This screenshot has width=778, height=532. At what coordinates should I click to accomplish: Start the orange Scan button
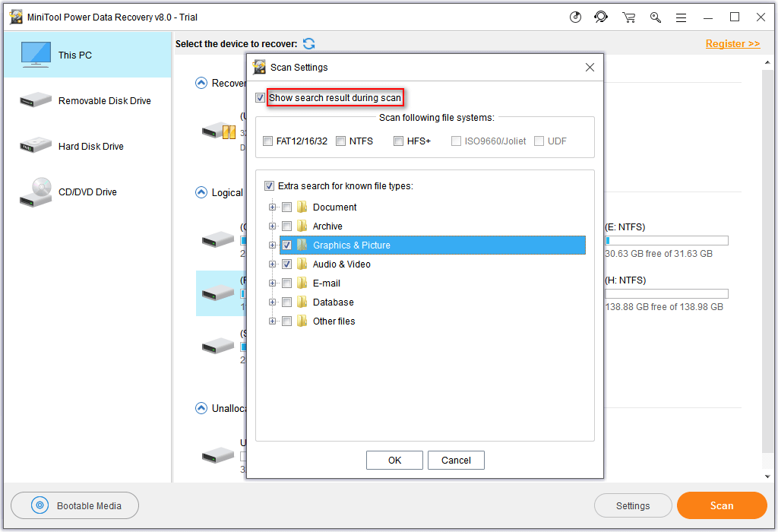pyautogui.click(x=722, y=505)
